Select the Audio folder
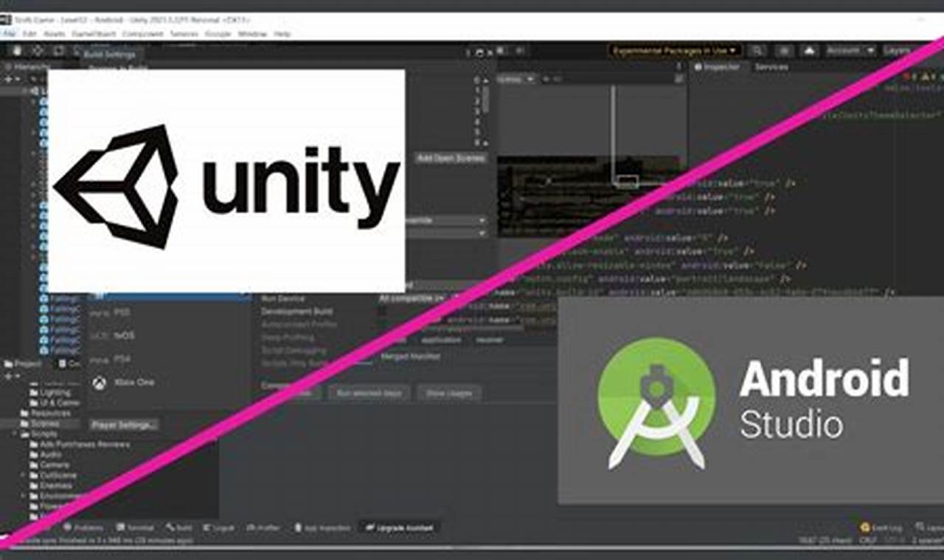 (x=45, y=455)
